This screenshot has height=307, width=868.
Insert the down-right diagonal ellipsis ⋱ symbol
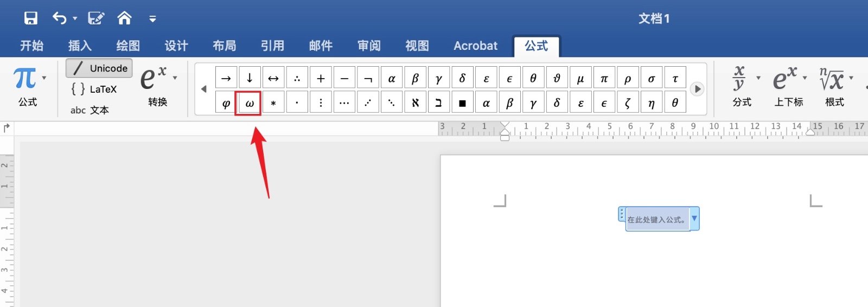pos(392,103)
